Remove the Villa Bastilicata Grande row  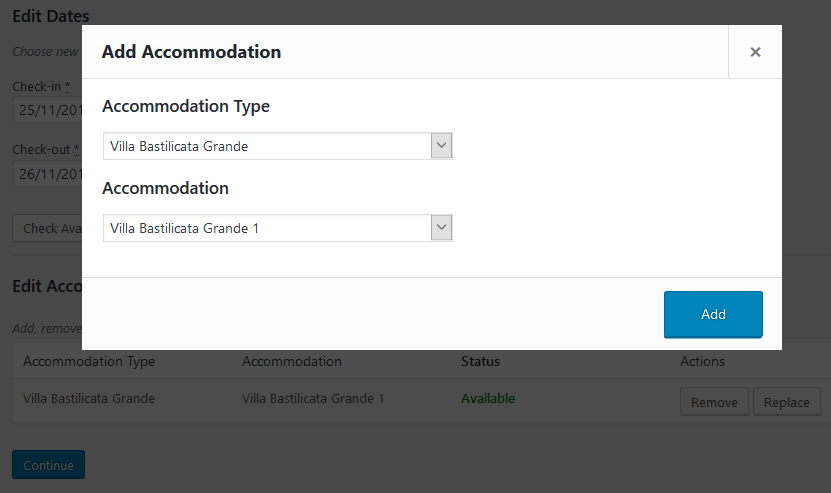[x=714, y=402]
